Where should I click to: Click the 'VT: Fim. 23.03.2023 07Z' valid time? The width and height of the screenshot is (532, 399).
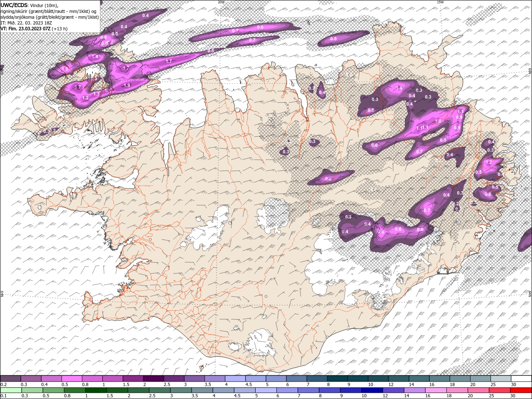[x=25, y=29]
